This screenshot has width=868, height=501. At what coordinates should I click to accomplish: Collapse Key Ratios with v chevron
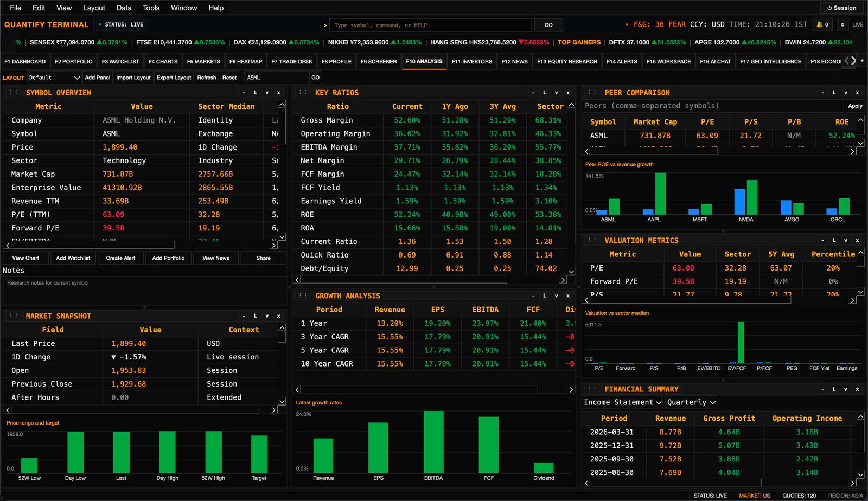(556, 93)
